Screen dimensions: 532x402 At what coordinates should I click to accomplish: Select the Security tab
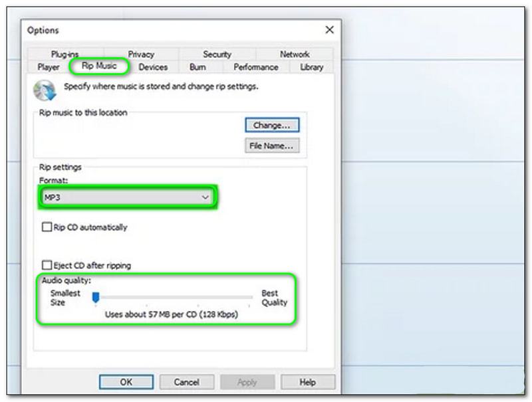(x=217, y=54)
